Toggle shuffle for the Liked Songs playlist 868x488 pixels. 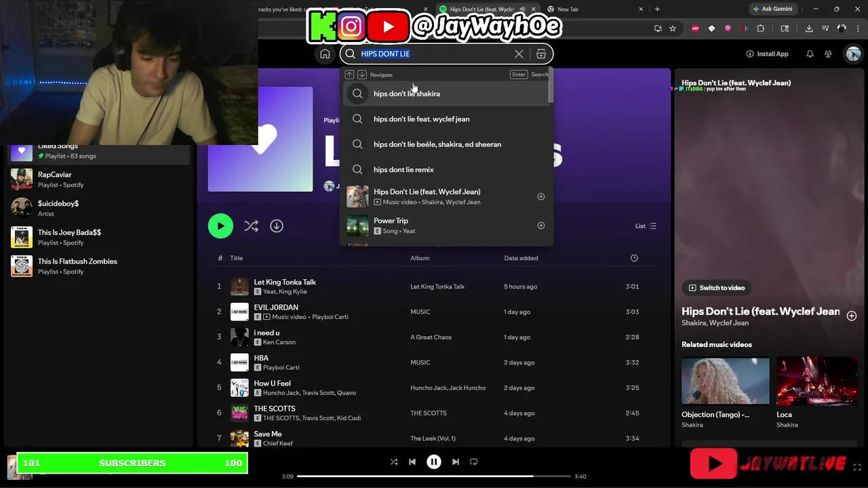252,226
